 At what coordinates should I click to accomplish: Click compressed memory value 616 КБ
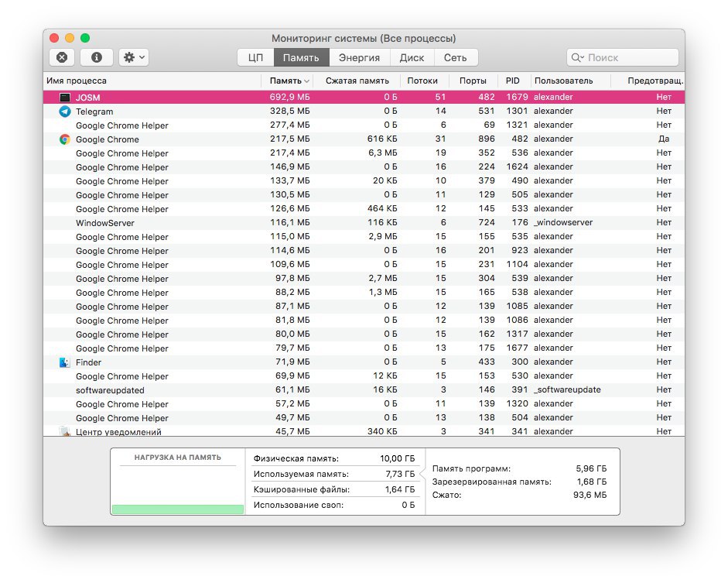(x=382, y=139)
